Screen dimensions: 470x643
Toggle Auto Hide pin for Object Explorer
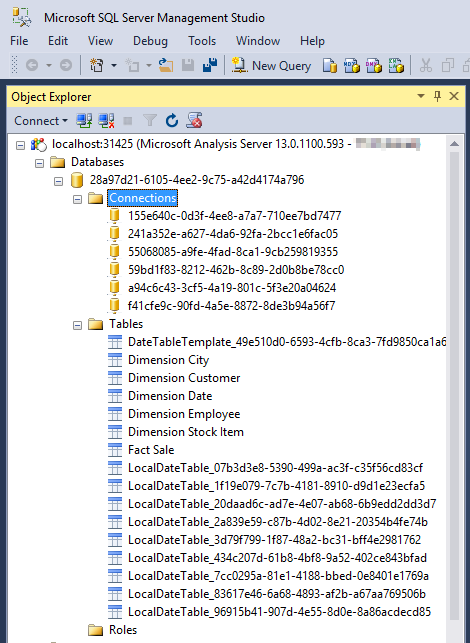437,96
